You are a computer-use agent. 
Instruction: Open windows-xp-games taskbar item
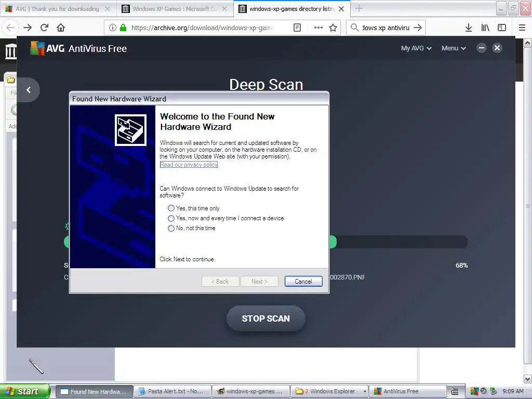point(251,392)
